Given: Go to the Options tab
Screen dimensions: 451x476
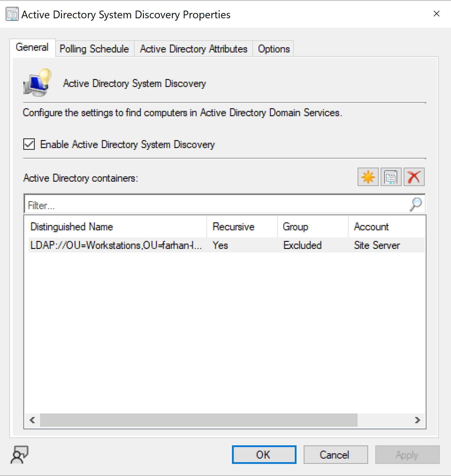Looking at the screenshot, I should [274, 49].
